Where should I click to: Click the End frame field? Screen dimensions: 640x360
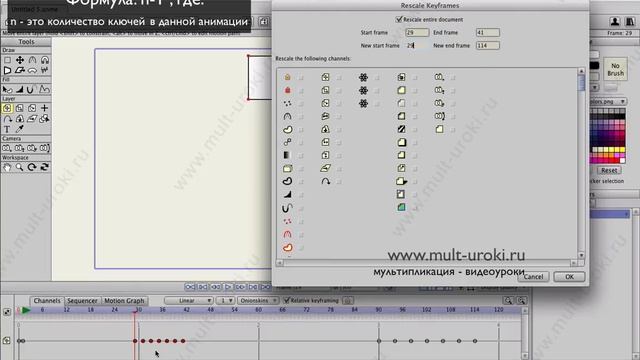(487, 32)
